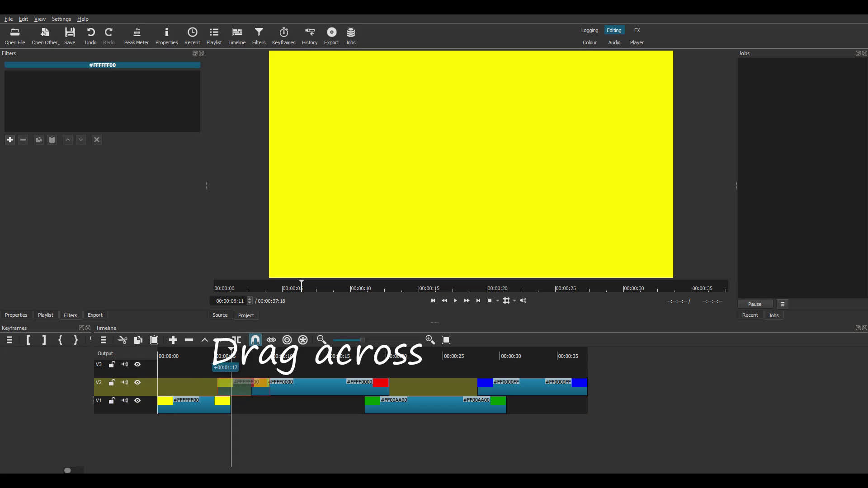
Task: Toggle snapping with the magnet icon
Action: point(255,340)
